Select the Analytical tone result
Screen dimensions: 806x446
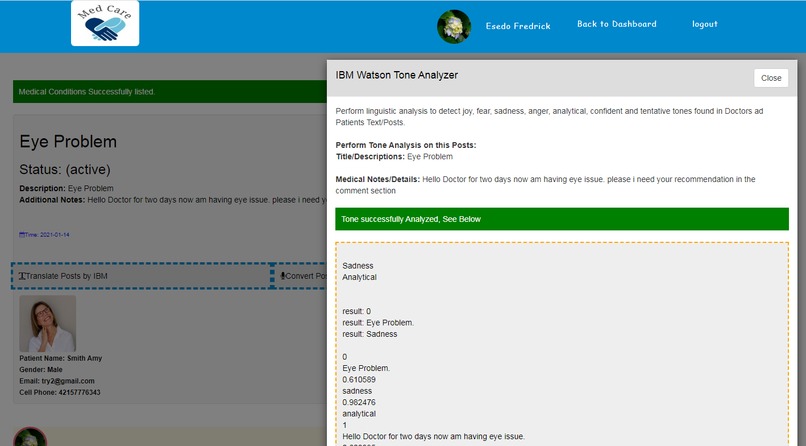pos(359,277)
